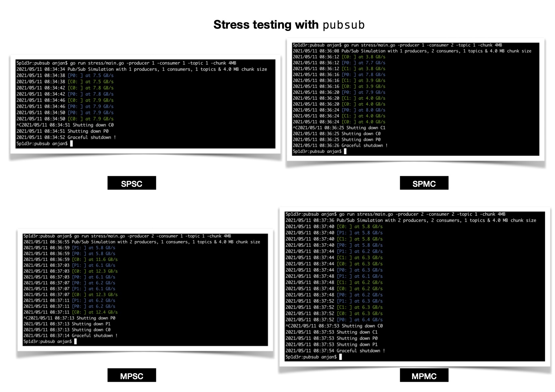The height and width of the screenshot is (392, 555).
Task: Click the 08:37:14 "Graceful shutdown !" line
Action: (71, 336)
